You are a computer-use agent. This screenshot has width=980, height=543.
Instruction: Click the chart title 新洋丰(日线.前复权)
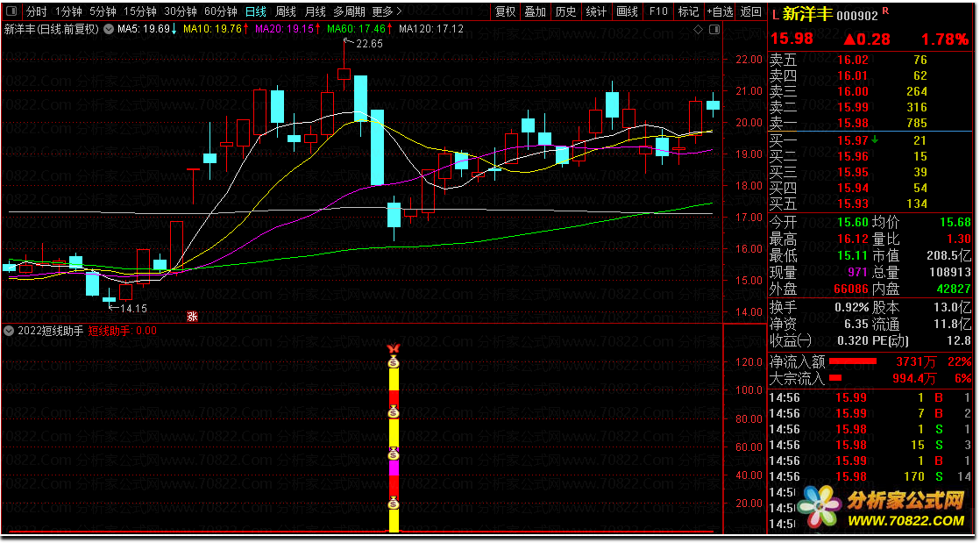tap(51, 29)
